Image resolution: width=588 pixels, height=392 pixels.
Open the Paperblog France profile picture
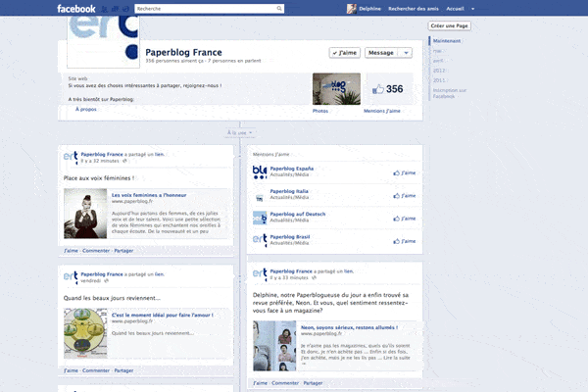(x=103, y=41)
